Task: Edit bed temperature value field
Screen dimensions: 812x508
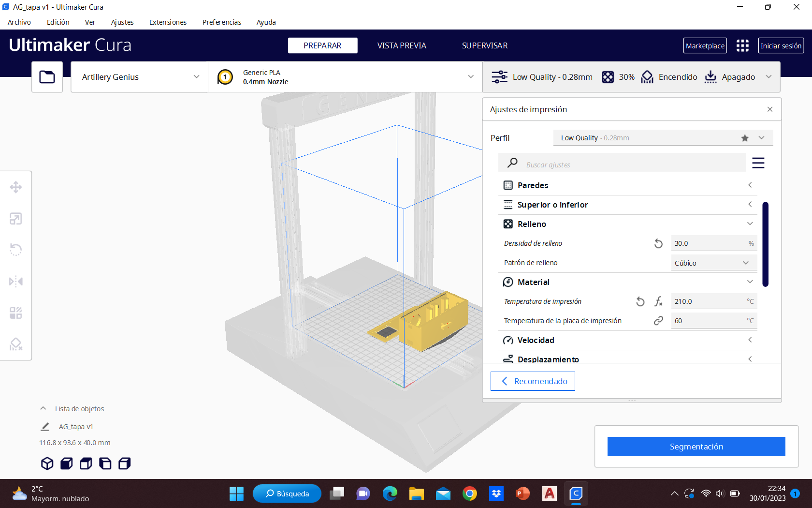Action: [x=714, y=321]
